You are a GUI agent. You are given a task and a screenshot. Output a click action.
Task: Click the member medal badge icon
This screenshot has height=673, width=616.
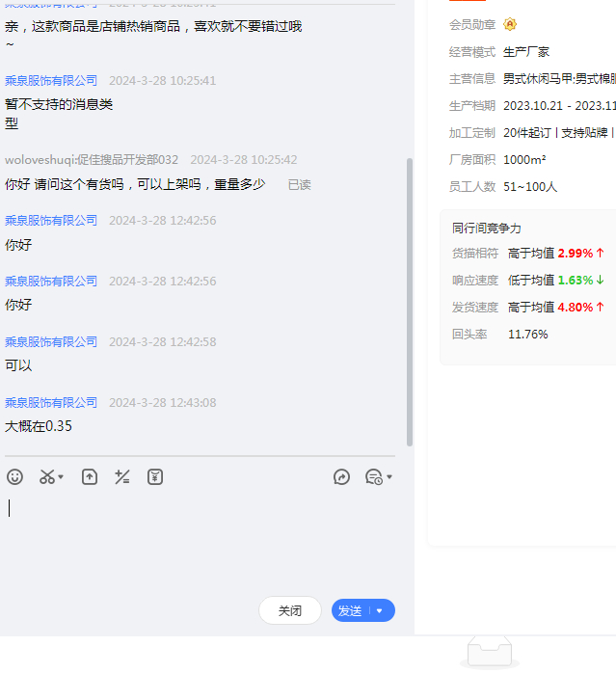[510, 24]
